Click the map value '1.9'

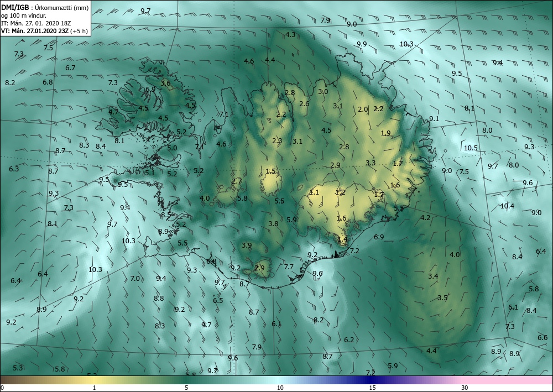click(x=386, y=133)
